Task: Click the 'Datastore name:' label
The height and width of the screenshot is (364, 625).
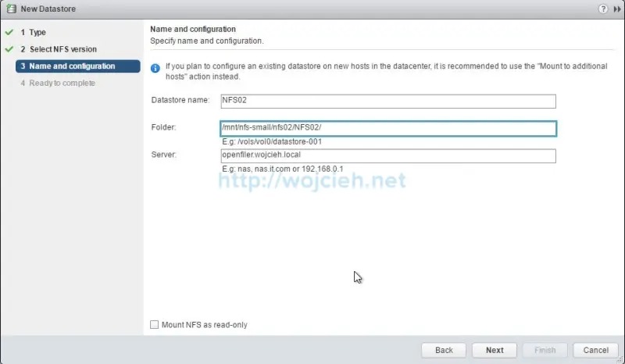Action: coord(180,100)
